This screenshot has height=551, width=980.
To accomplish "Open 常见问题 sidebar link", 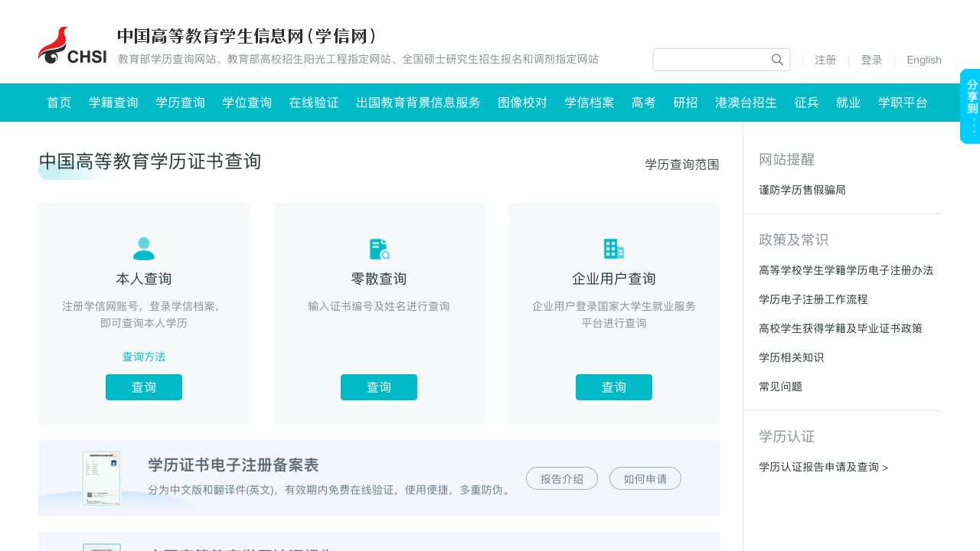I will (781, 386).
